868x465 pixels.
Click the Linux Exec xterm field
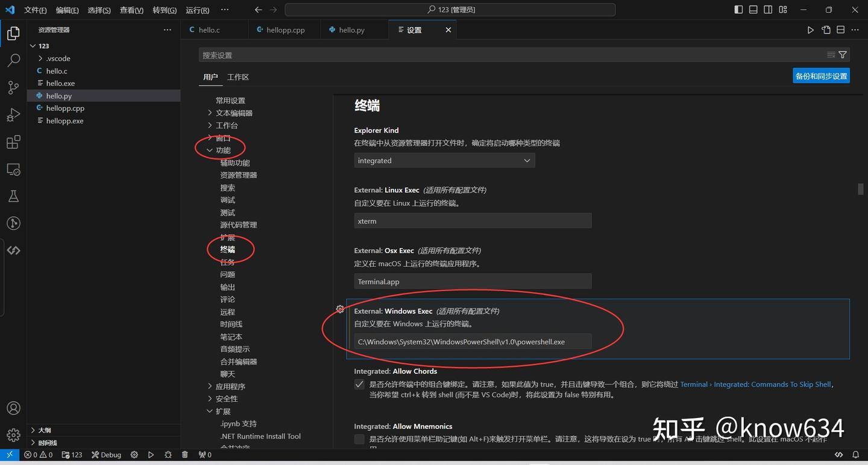[x=473, y=221]
